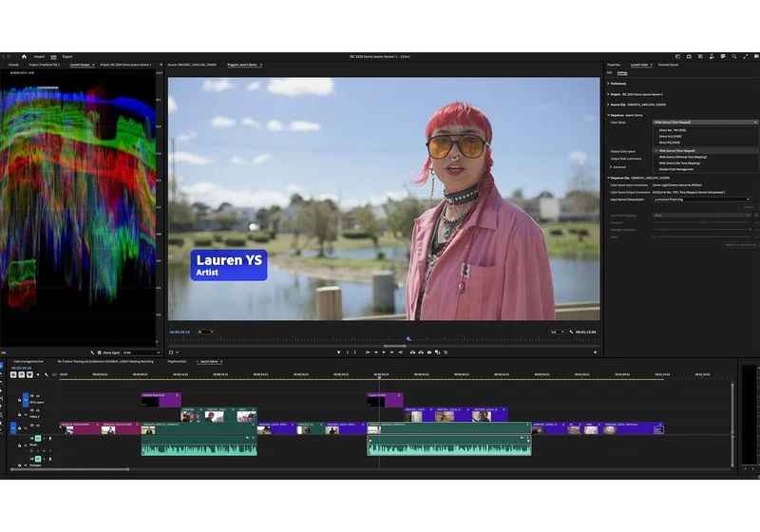Open review comments speech-bubble icon

tap(723, 57)
